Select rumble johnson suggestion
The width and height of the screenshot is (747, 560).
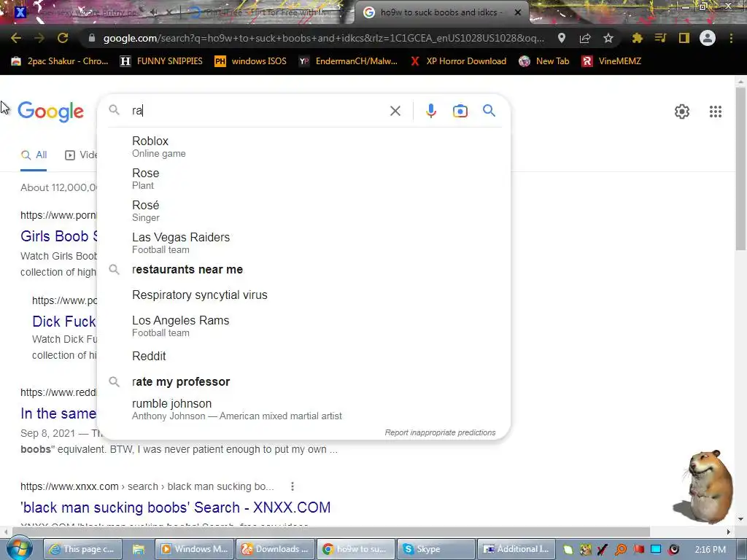pos(304,409)
